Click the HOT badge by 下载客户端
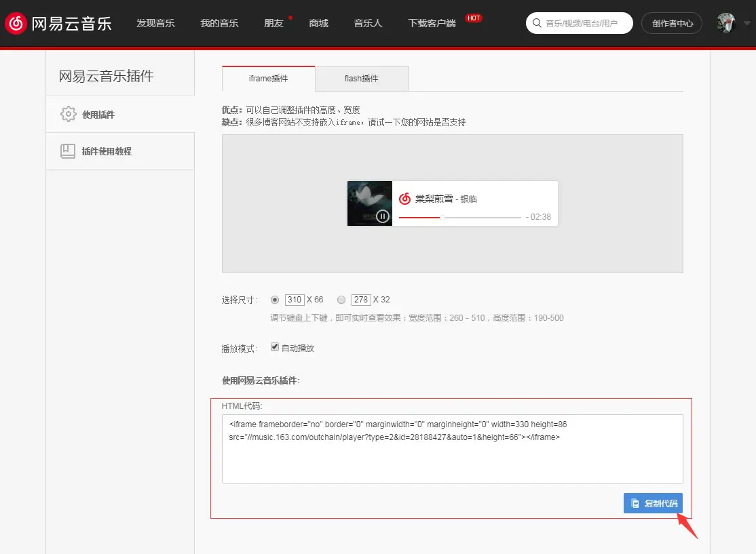Screen dimensions: 756x554 [474, 18]
